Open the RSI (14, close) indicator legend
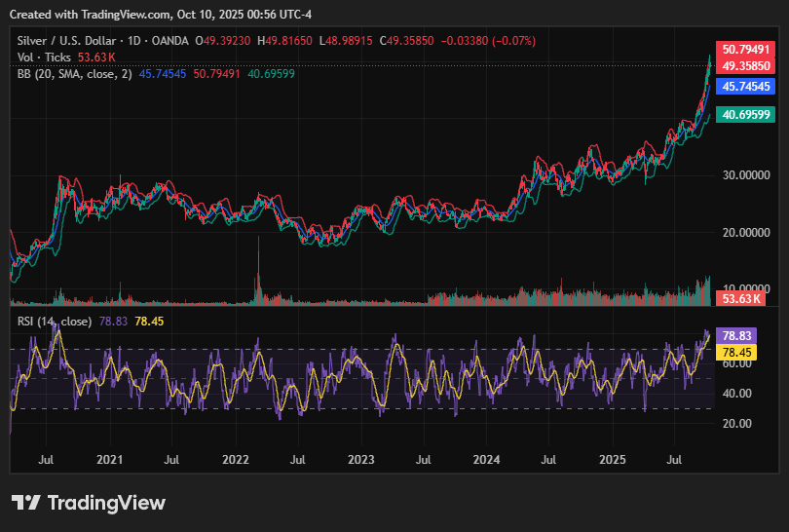This screenshot has height=532, width=789. pyautogui.click(x=55, y=322)
